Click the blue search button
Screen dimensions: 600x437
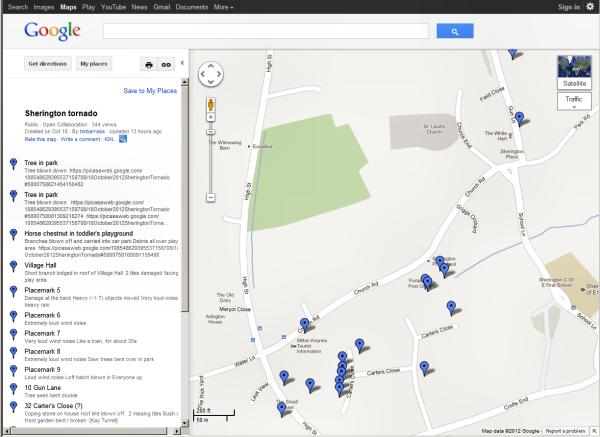click(455, 31)
